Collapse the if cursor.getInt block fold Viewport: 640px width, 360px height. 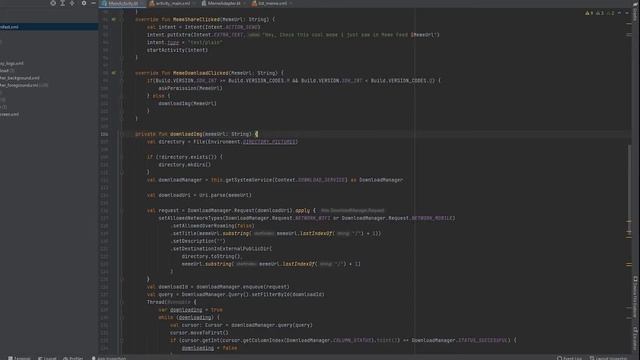pyautogui.click(x=122, y=340)
